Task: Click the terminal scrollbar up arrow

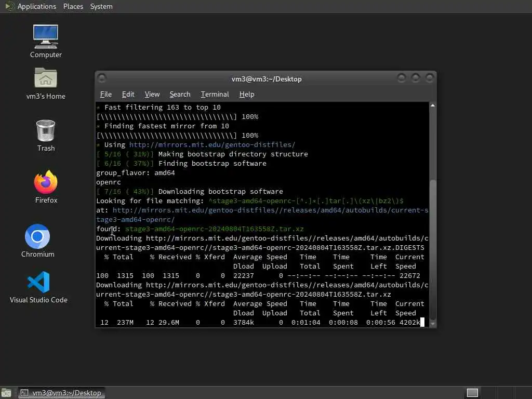Action: (433, 105)
